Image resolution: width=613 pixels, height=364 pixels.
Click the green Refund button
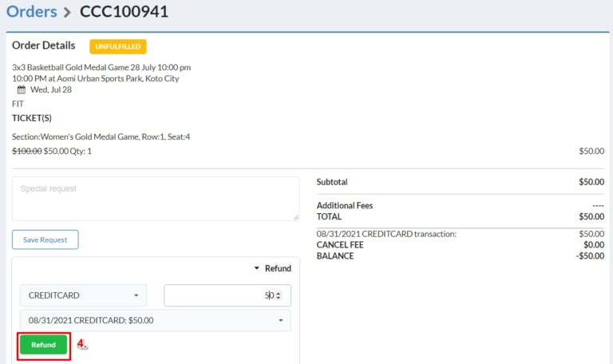click(x=44, y=345)
